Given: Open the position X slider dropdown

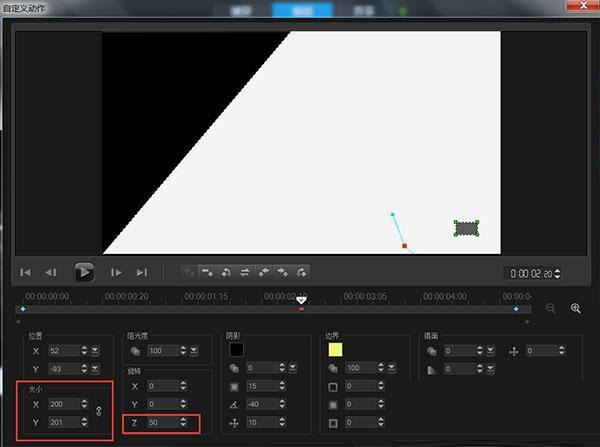Looking at the screenshot, I should point(95,351).
